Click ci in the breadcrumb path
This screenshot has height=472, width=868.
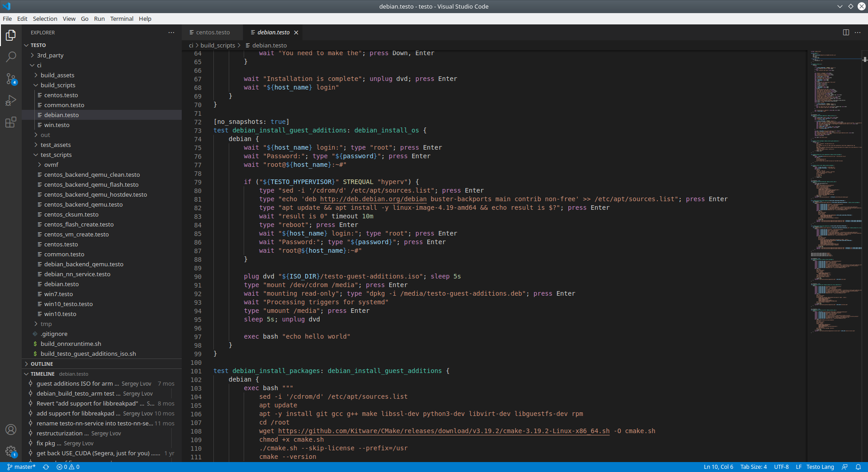[191, 46]
